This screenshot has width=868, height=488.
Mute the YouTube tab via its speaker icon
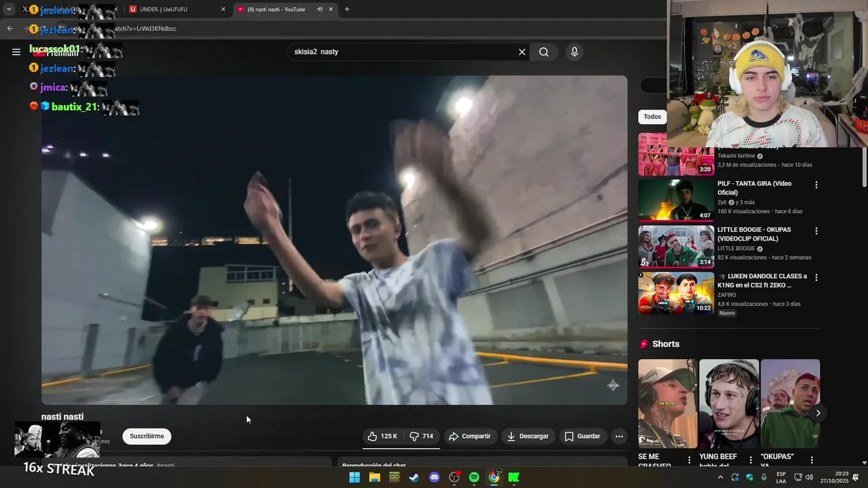coord(320,9)
